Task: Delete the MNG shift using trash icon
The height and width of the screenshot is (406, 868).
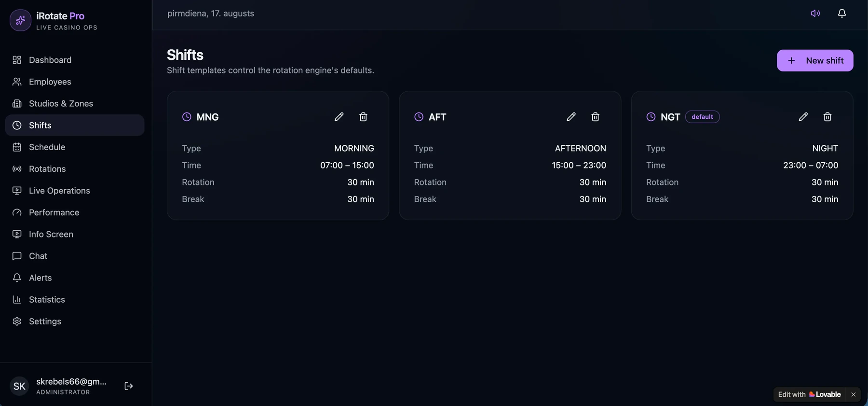Action: (x=363, y=117)
